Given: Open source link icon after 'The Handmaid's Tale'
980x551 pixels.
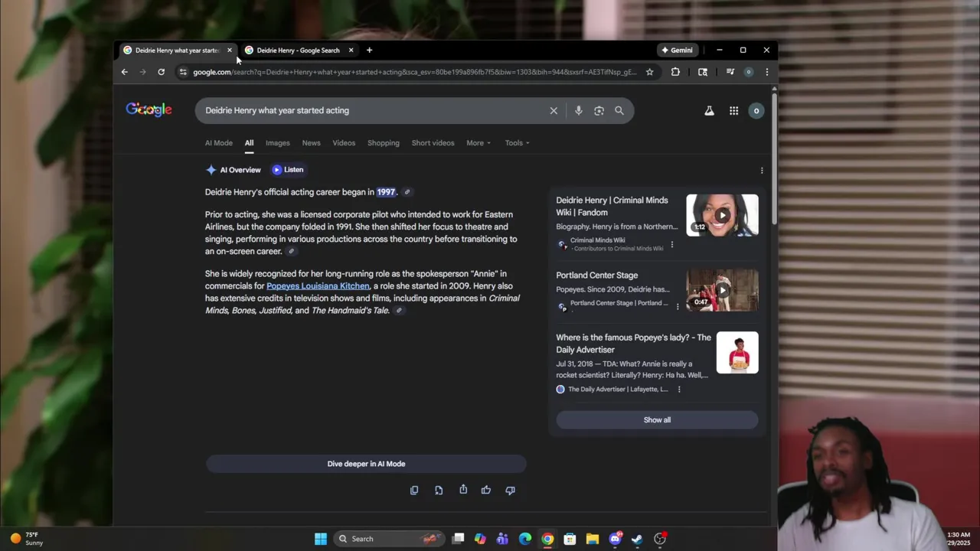Looking at the screenshot, I should (x=399, y=311).
